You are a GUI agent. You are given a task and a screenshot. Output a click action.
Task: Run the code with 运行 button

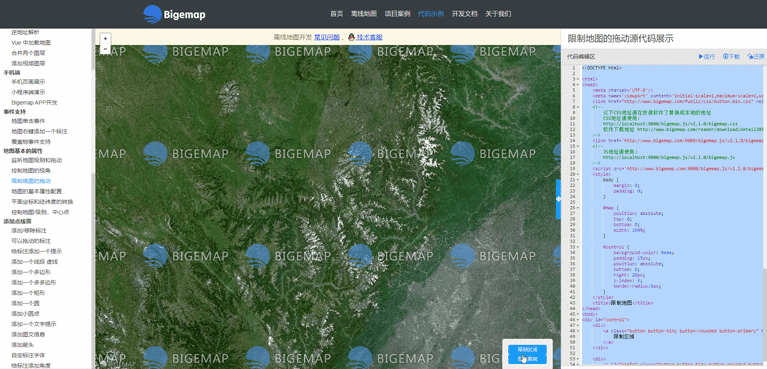pos(707,57)
